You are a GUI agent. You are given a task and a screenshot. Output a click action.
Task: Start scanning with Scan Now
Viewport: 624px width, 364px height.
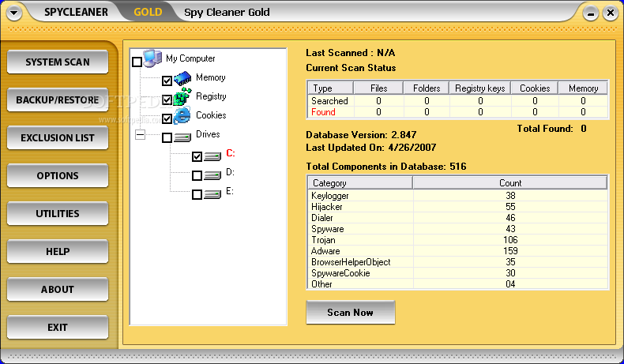point(351,313)
